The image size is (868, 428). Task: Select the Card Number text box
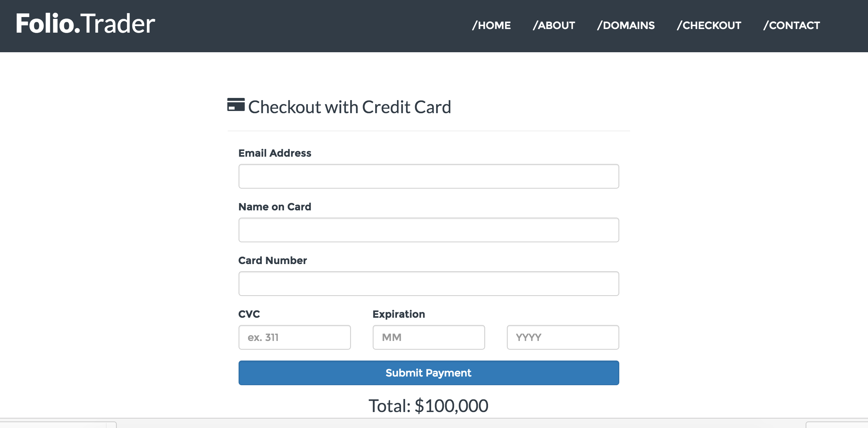(429, 284)
